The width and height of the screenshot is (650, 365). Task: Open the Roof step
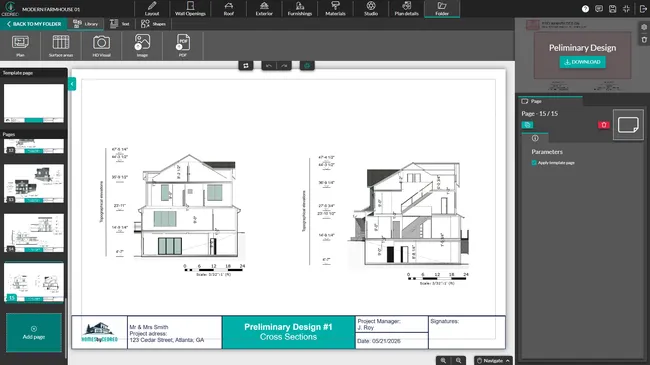(229, 9)
